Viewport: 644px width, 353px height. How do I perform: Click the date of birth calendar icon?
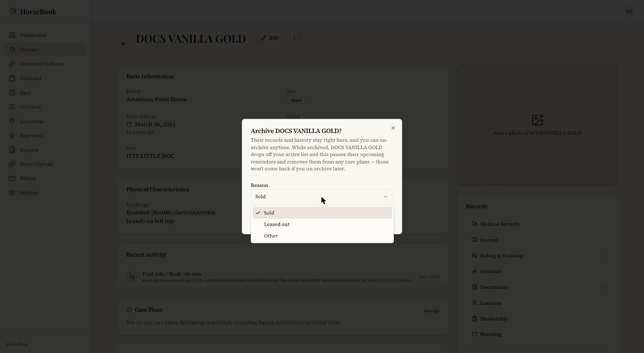coord(129,124)
